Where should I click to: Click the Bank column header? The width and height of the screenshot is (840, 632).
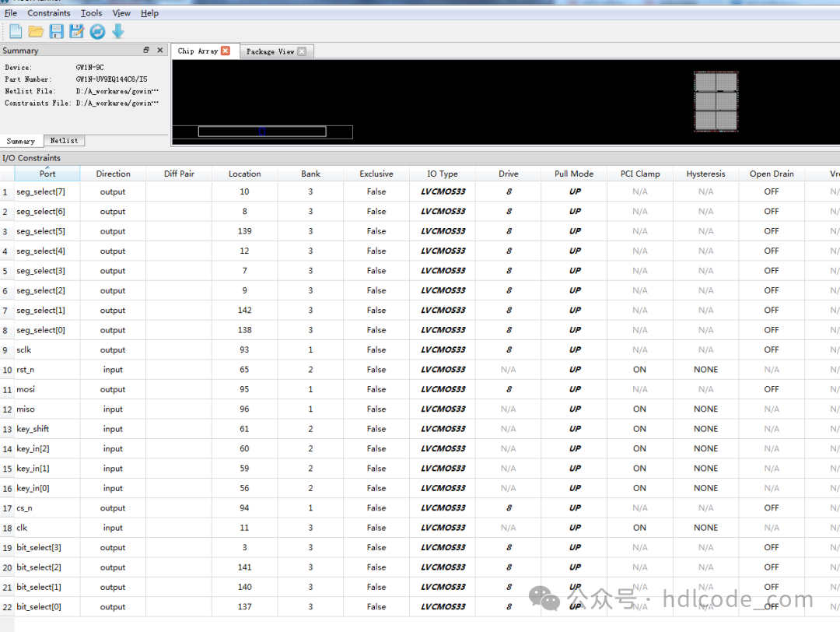point(310,174)
